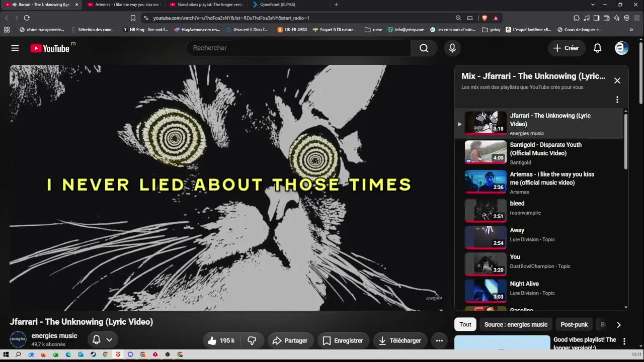Click the Créer button

point(567,48)
